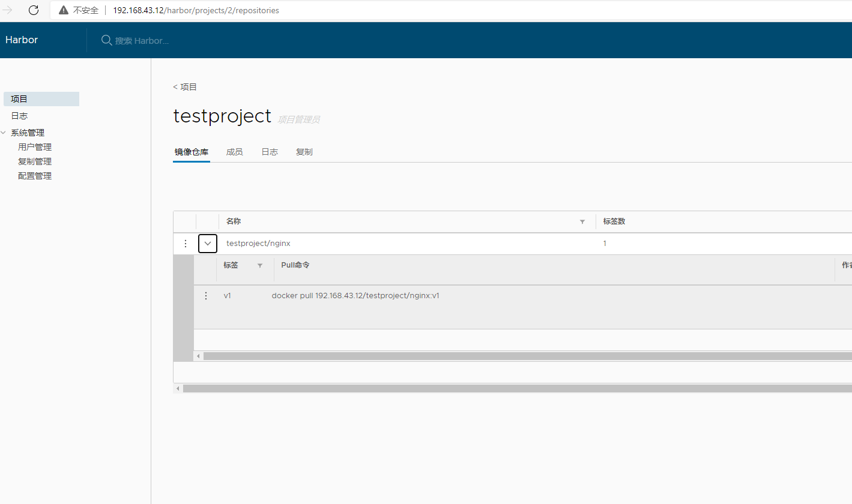Open the testproject/nginx repository link
The width and height of the screenshot is (852, 504).
point(258,244)
